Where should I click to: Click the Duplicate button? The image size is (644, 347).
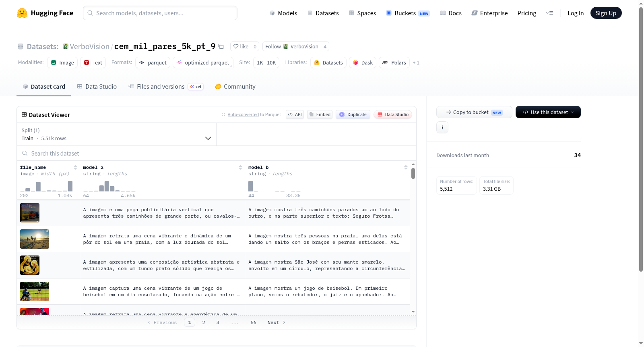[x=353, y=114]
